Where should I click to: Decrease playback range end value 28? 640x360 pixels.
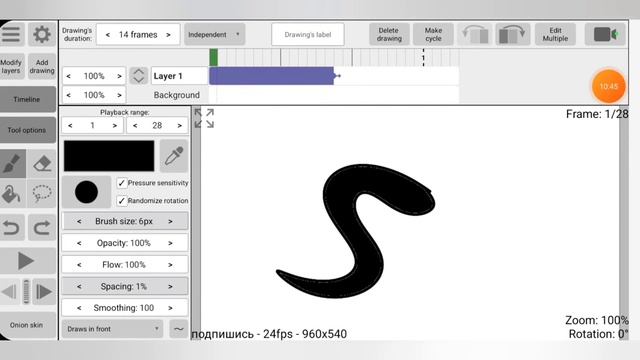pyautogui.click(x=135, y=126)
